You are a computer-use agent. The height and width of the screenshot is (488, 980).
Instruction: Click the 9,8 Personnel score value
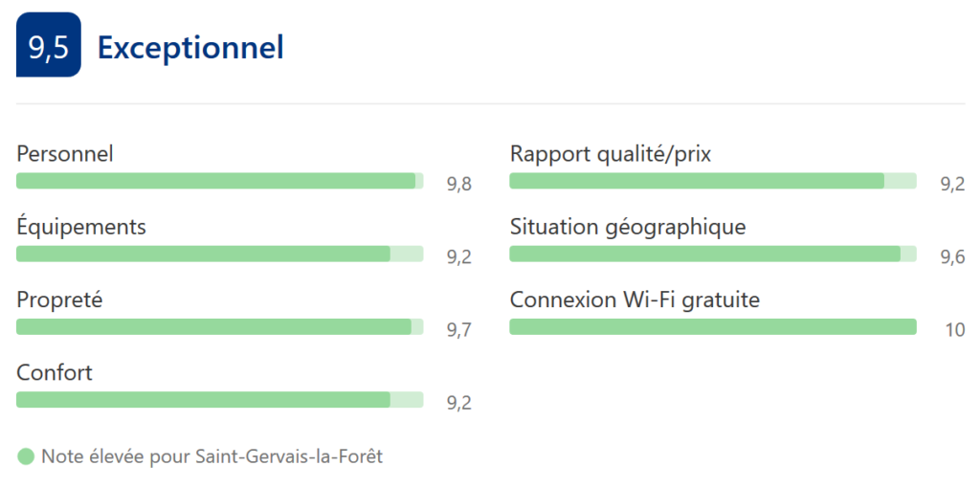458,185
